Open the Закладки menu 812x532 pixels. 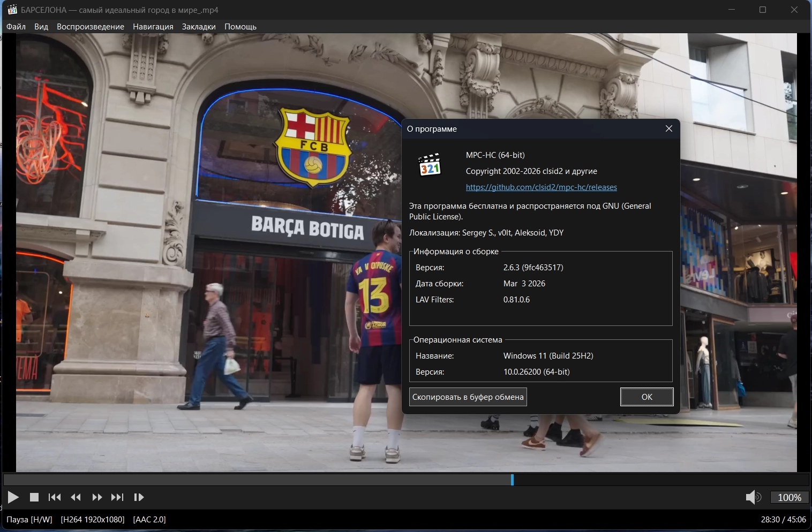click(199, 26)
